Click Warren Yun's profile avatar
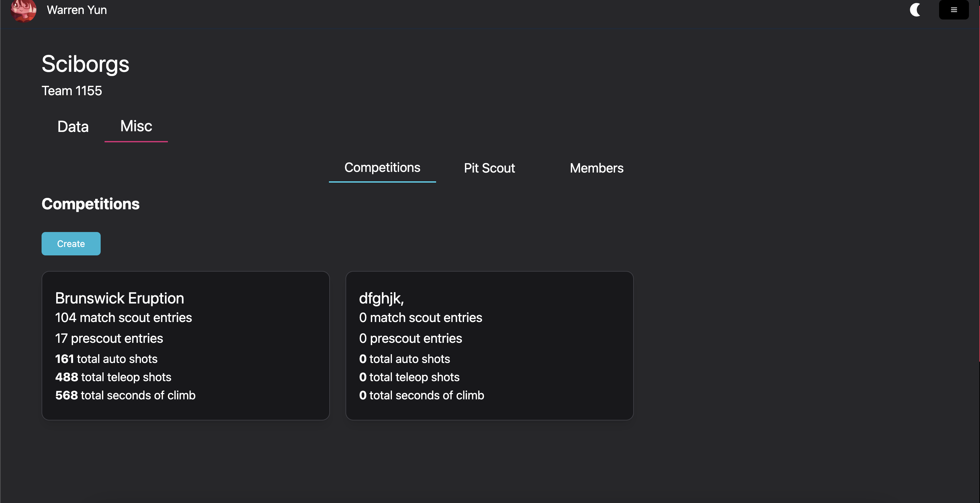This screenshot has height=503, width=980. click(24, 10)
